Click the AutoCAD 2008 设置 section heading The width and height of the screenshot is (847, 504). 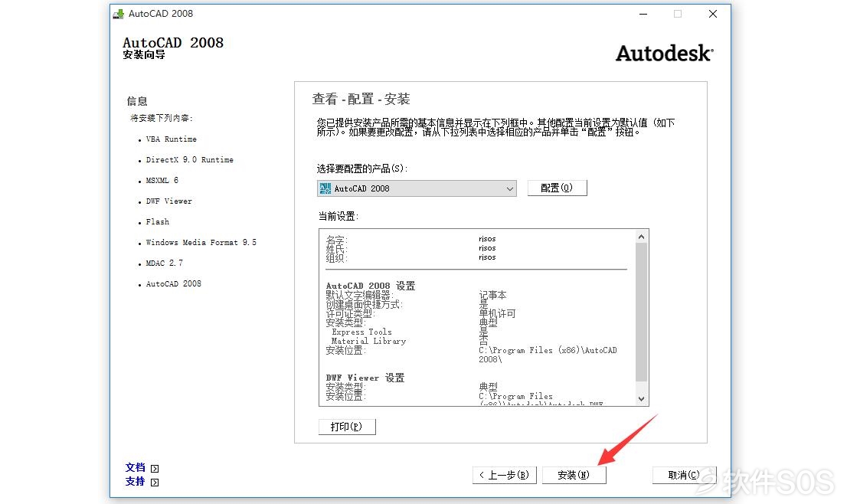coord(371,286)
